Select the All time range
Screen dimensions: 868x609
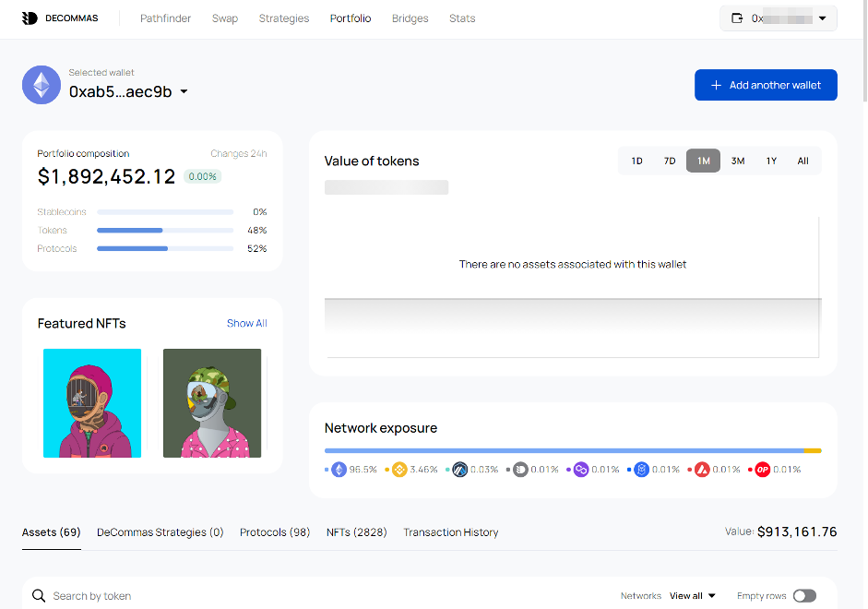tap(803, 161)
